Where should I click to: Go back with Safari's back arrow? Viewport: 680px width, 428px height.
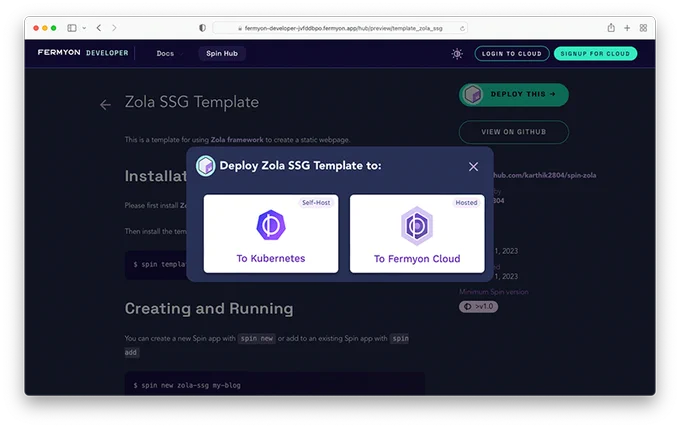[99, 28]
